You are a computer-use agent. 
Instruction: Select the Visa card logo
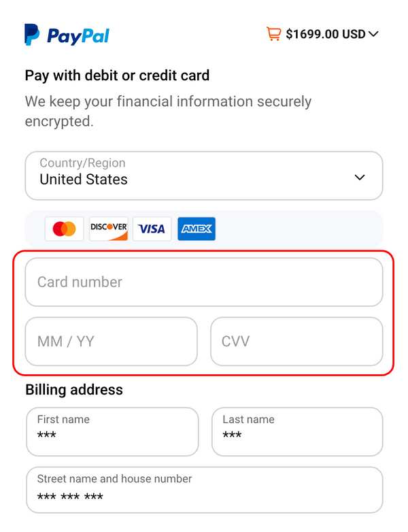coord(152,229)
